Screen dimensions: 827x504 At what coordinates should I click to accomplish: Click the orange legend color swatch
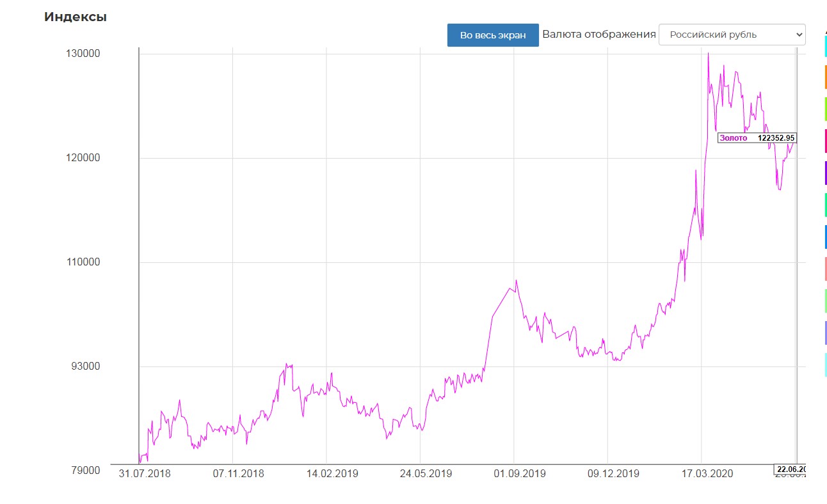coord(825,77)
